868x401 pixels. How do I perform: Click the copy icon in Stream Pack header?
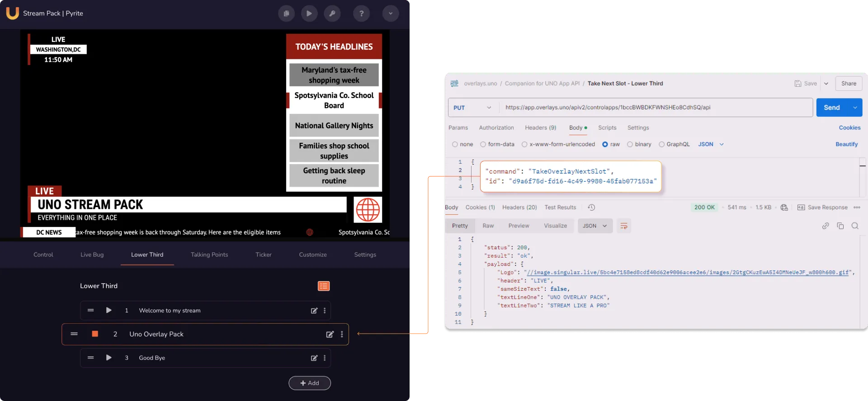click(x=286, y=14)
